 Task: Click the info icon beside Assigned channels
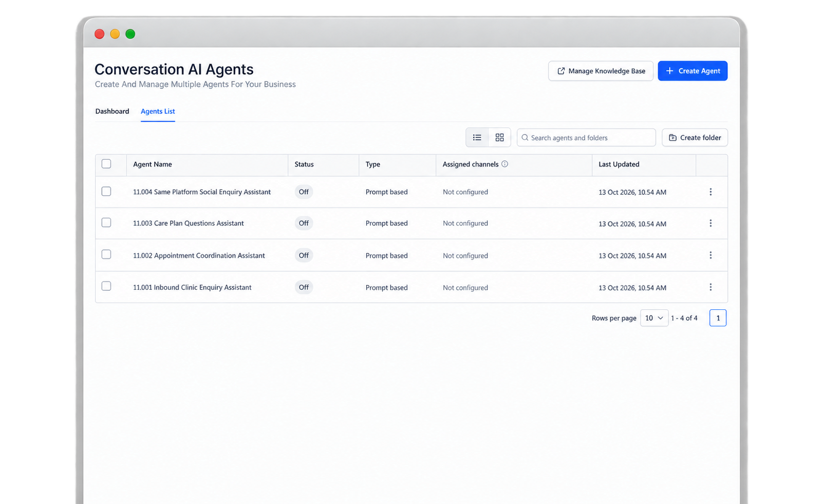point(504,164)
